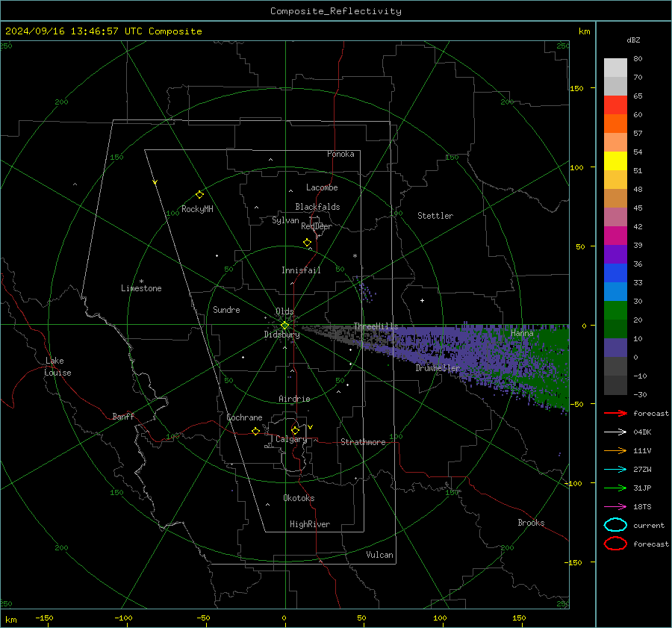The height and width of the screenshot is (628, 672).
Task: Click the 2024/09/16 13:46:57 UTC Composite timestamp
Action: (103, 31)
